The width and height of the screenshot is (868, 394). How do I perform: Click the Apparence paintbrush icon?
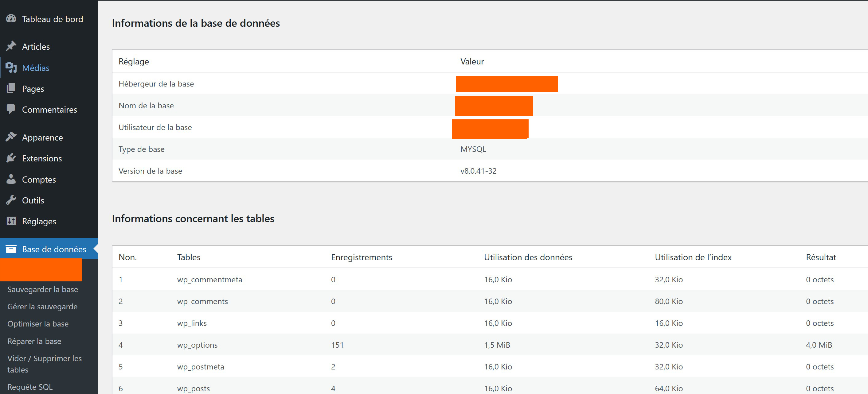(11, 137)
